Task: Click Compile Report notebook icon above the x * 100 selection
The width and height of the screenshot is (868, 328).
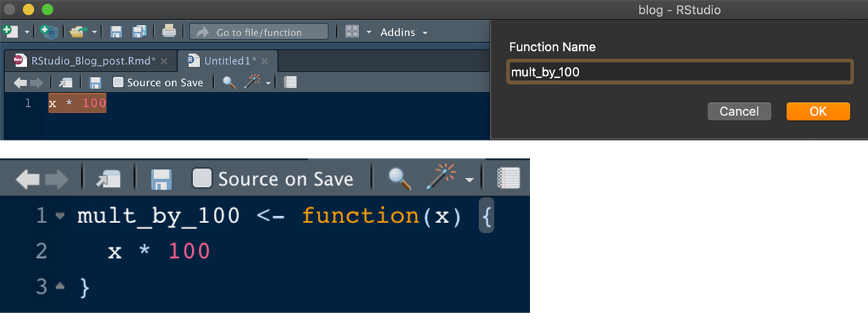Action: [x=290, y=82]
